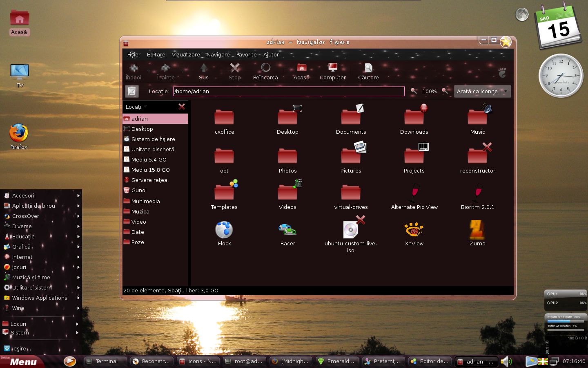The width and height of the screenshot is (588, 368).
Task: Expand the Windows Applications submenu
Action: [41, 298]
